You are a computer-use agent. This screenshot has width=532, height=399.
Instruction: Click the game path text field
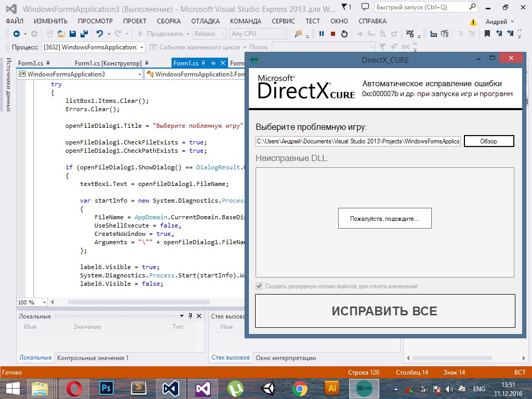point(358,141)
